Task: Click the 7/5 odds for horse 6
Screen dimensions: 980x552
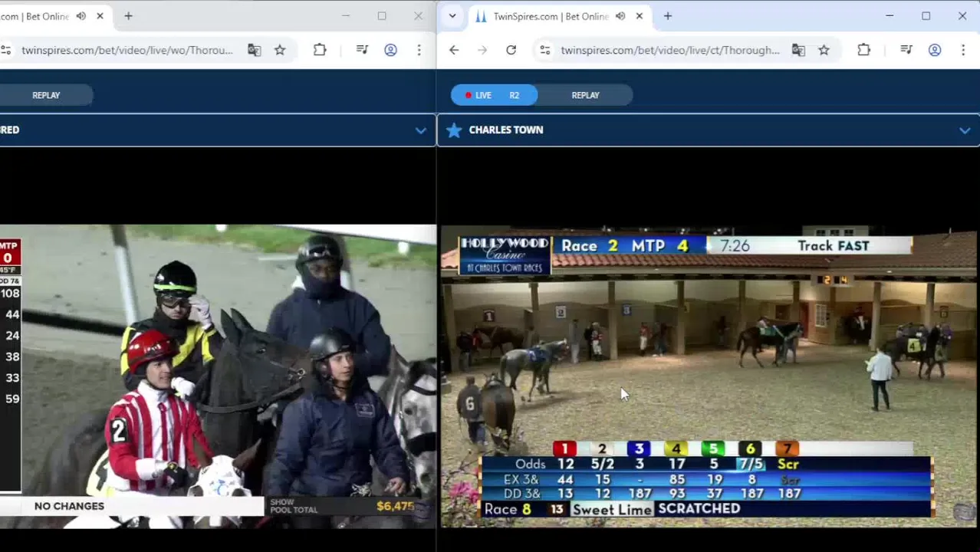Action: (x=751, y=464)
